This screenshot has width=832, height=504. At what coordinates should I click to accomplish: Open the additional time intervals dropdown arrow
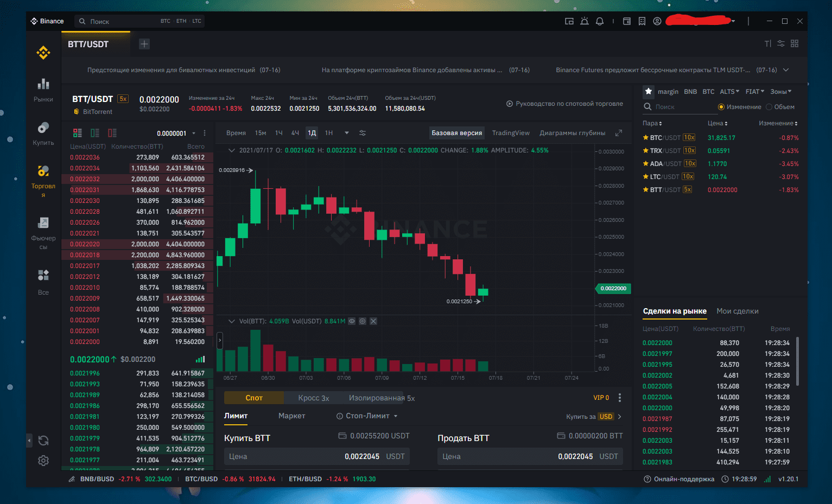[346, 133]
